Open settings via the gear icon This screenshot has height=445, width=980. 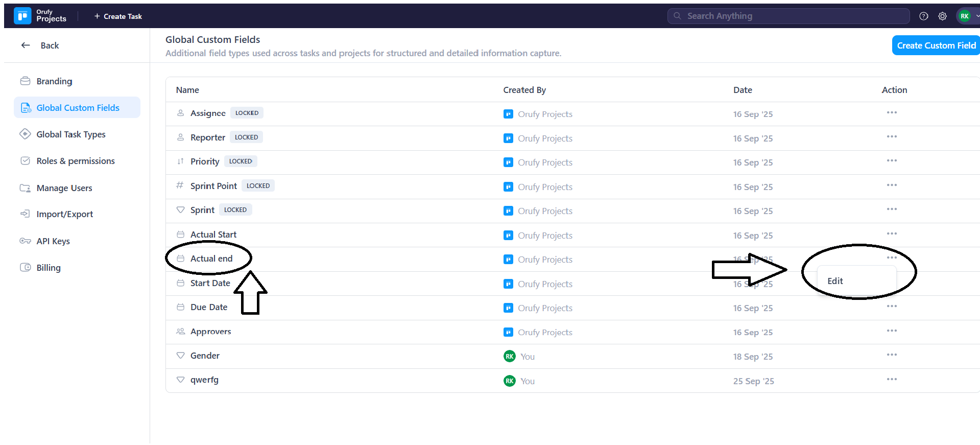942,16
